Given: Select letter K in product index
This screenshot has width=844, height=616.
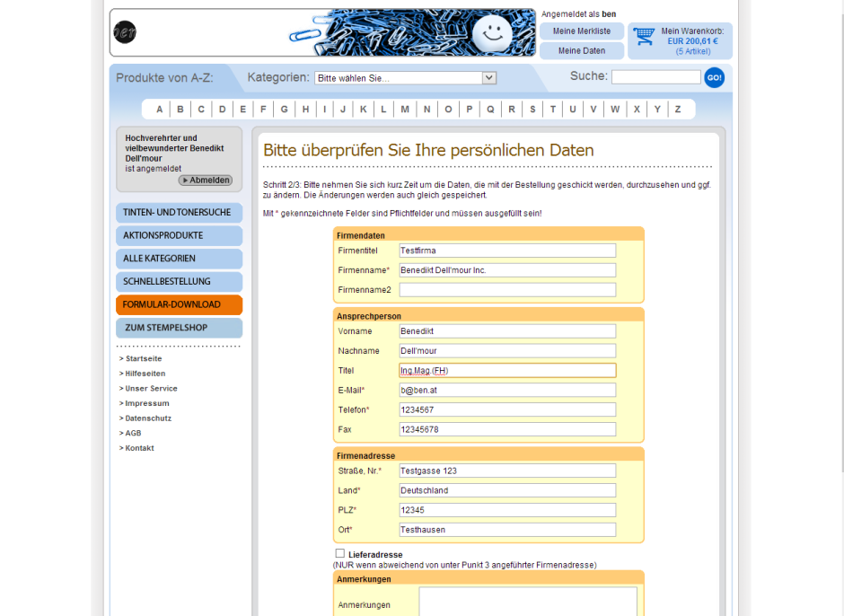Looking at the screenshot, I should [364, 110].
